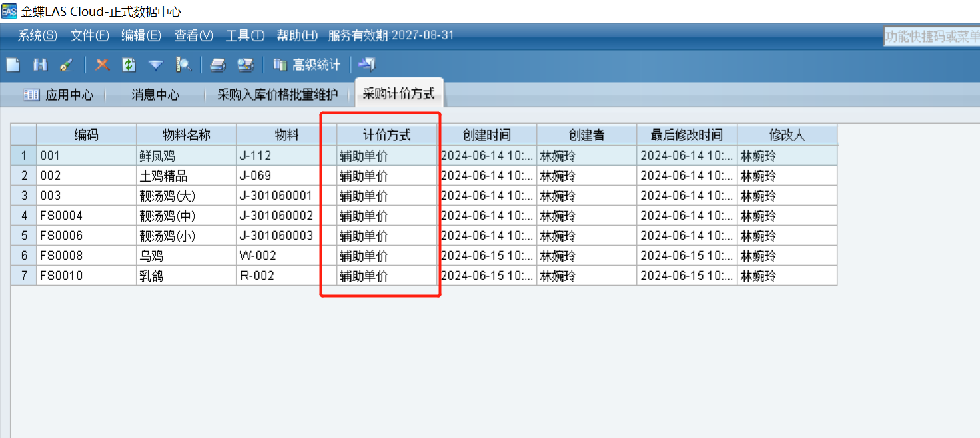Click the printer icon

(218, 65)
